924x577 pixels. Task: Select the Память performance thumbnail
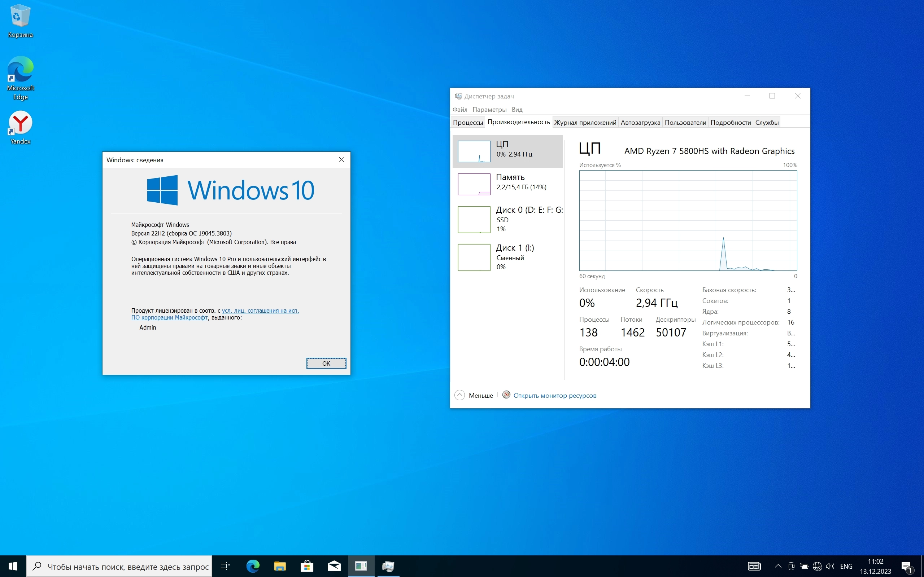(508, 184)
